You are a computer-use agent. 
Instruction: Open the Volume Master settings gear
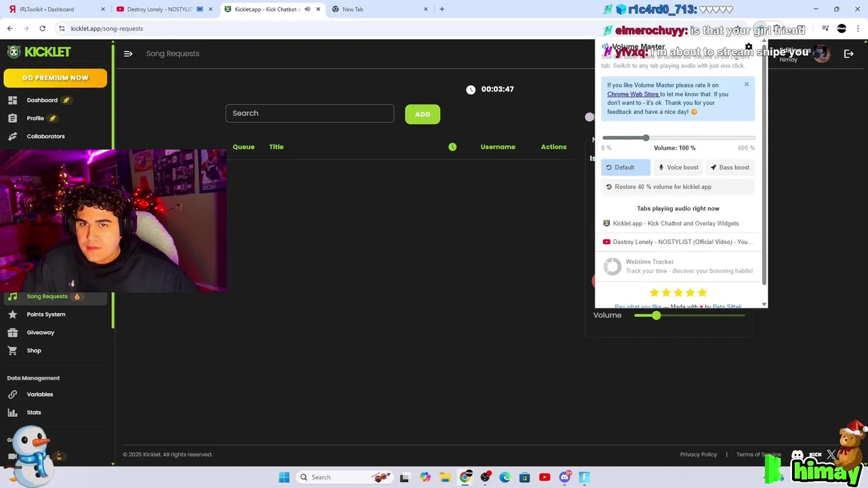tap(749, 47)
